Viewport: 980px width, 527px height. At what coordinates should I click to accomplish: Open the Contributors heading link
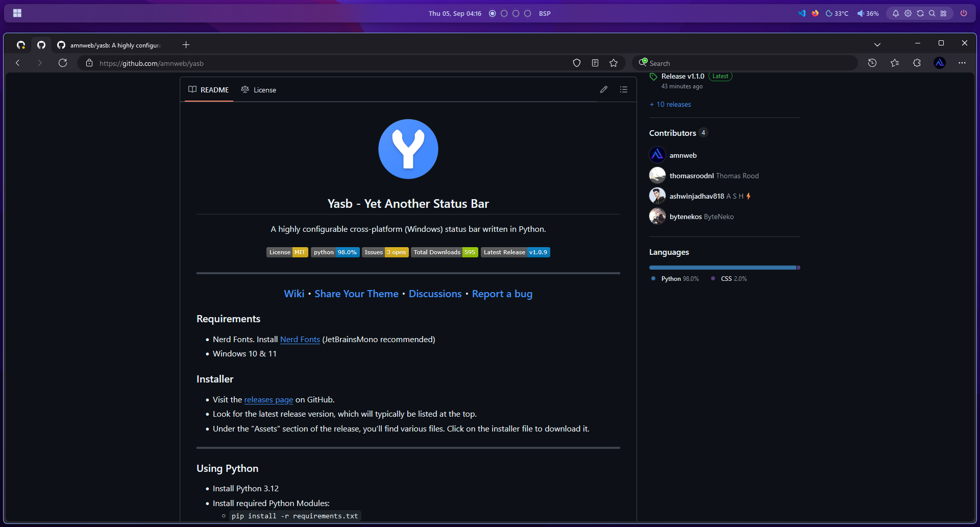click(x=673, y=133)
